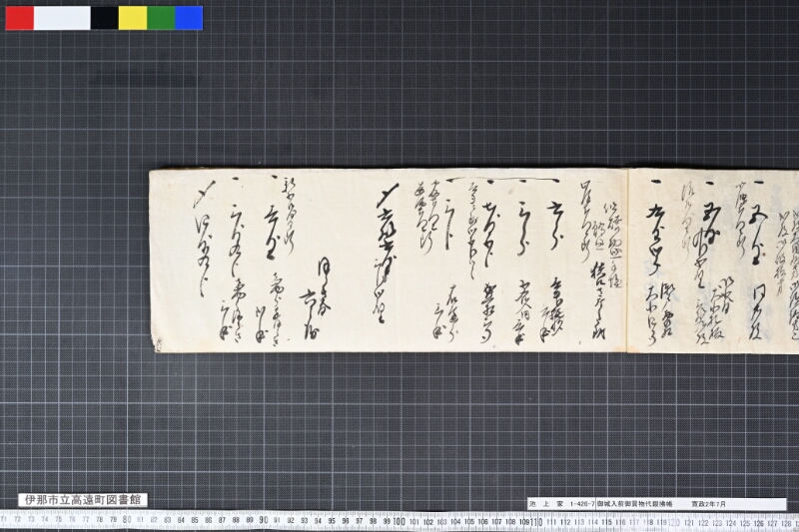Screen dimensions: 799x532
Task: Click the 池上家 1-426-7 catalog label
Action: pos(561,503)
